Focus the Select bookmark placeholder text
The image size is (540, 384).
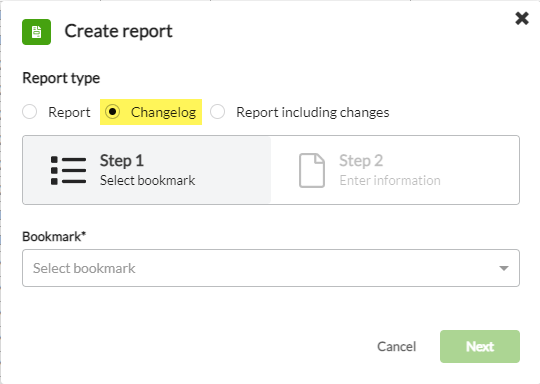click(x=84, y=268)
